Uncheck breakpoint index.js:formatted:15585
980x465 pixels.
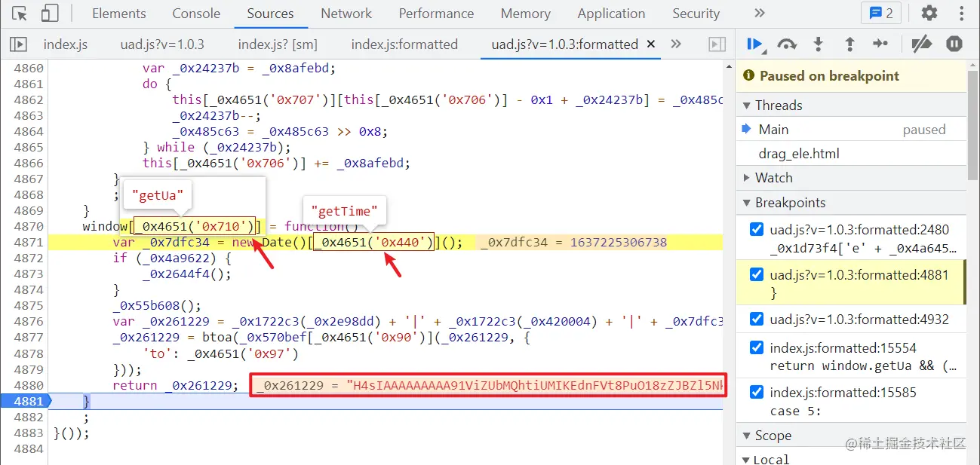tap(757, 393)
